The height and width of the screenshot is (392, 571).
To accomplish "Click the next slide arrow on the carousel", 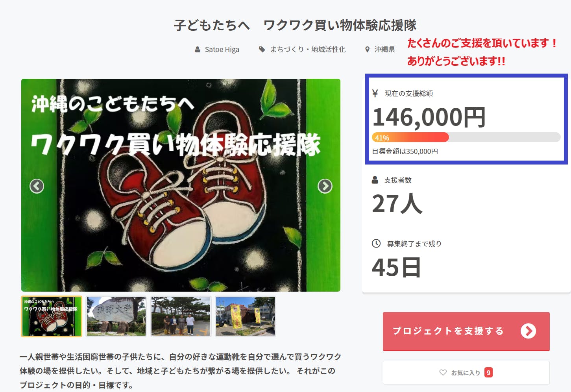I will pos(325,186).
